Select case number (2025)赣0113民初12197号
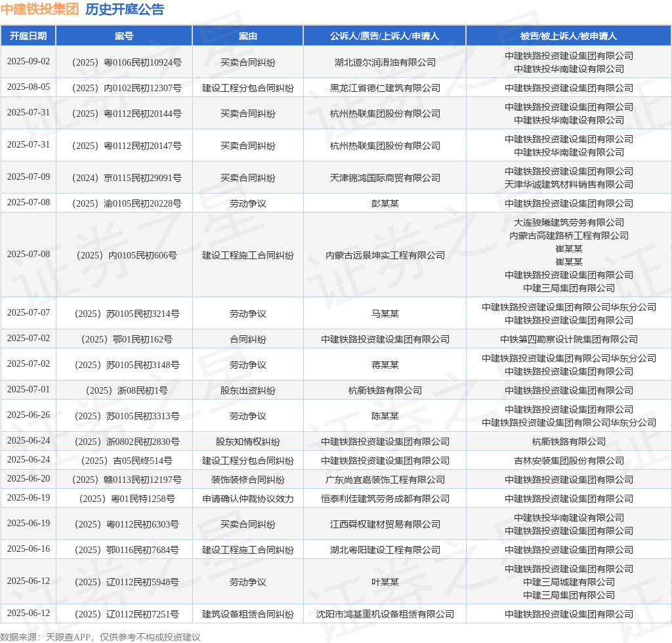 127,480
